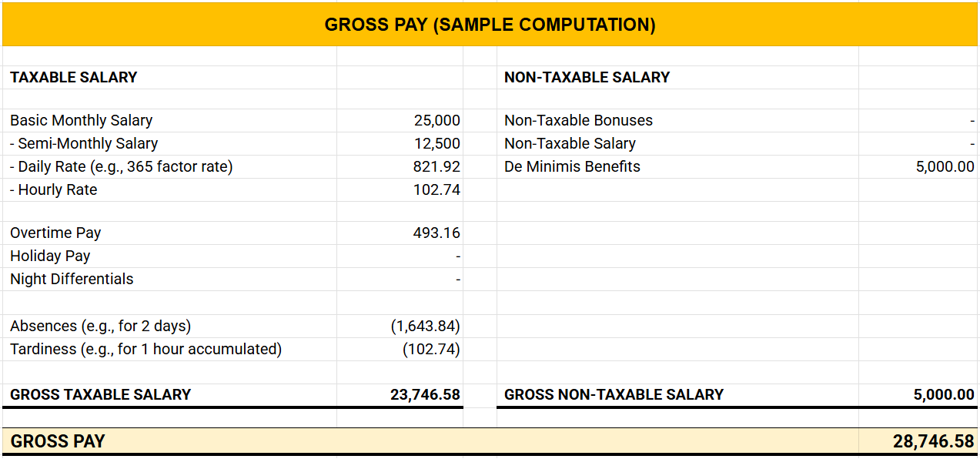
Task: Click the De Minimis Benefits label
Action: (x=572, y=166)
